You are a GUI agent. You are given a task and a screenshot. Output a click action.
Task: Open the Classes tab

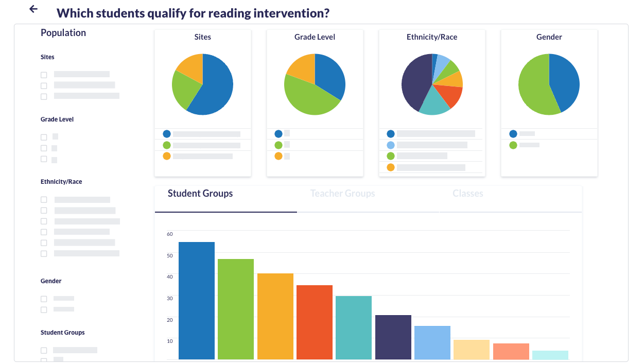(467, 194)
